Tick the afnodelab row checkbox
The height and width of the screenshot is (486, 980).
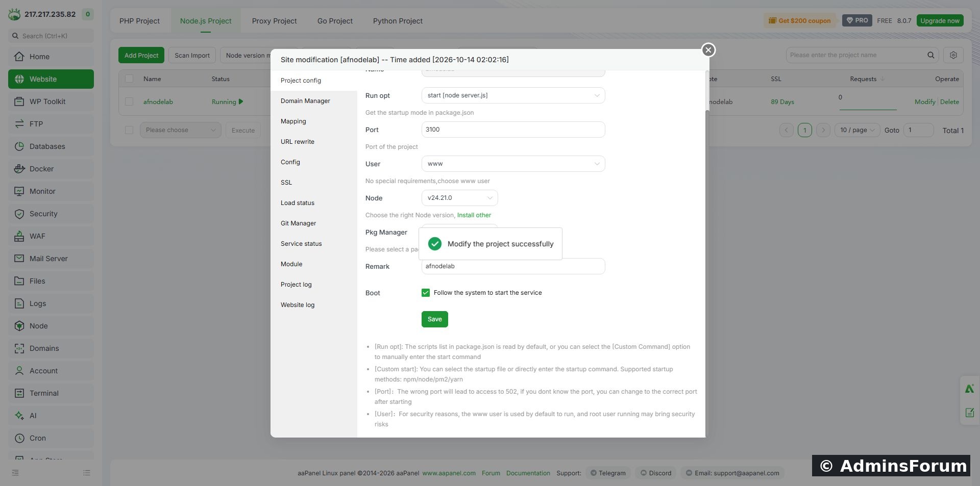tap(129, 101)
